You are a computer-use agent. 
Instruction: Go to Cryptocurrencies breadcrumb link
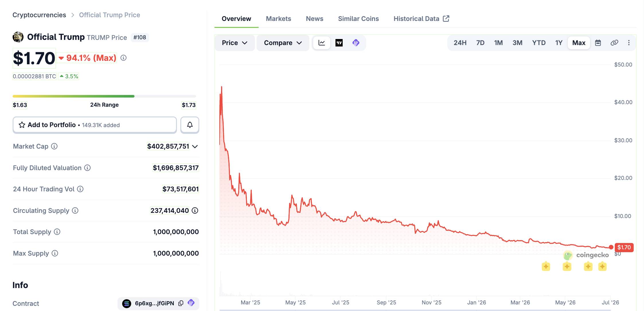(x=39, y=15)
